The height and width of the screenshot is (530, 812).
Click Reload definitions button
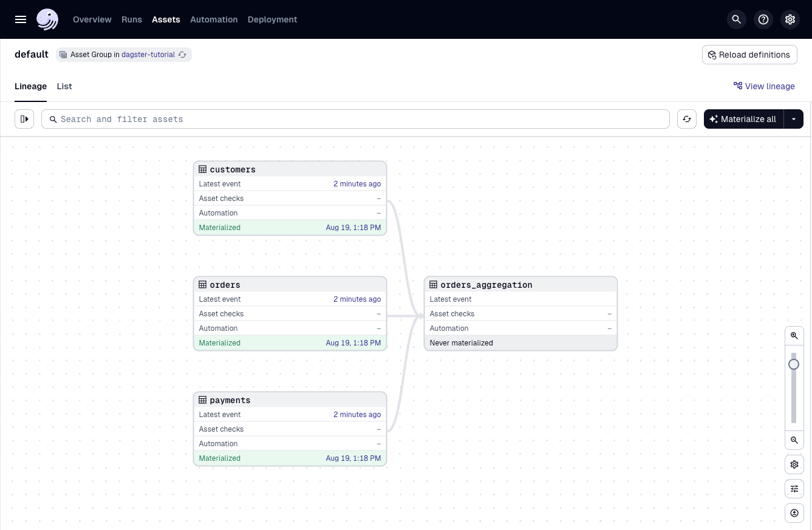749,55
